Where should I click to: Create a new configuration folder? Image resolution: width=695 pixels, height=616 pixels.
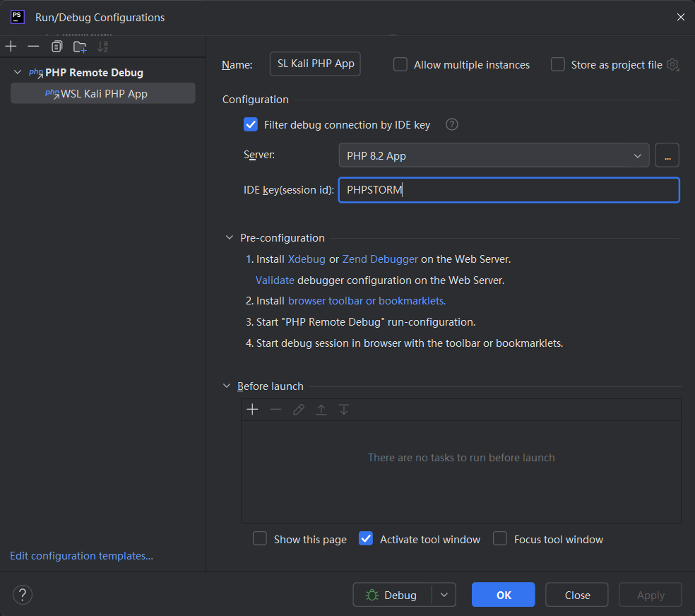pyautogui.click(x=80, y=47)
